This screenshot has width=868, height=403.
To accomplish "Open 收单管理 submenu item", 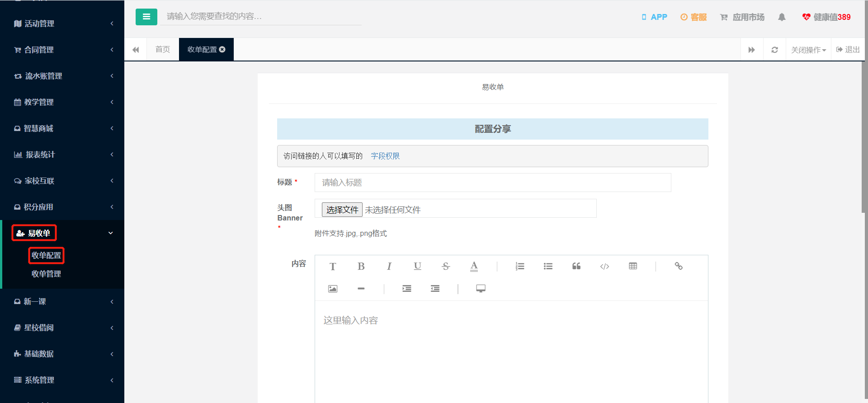I will (46, 274).
